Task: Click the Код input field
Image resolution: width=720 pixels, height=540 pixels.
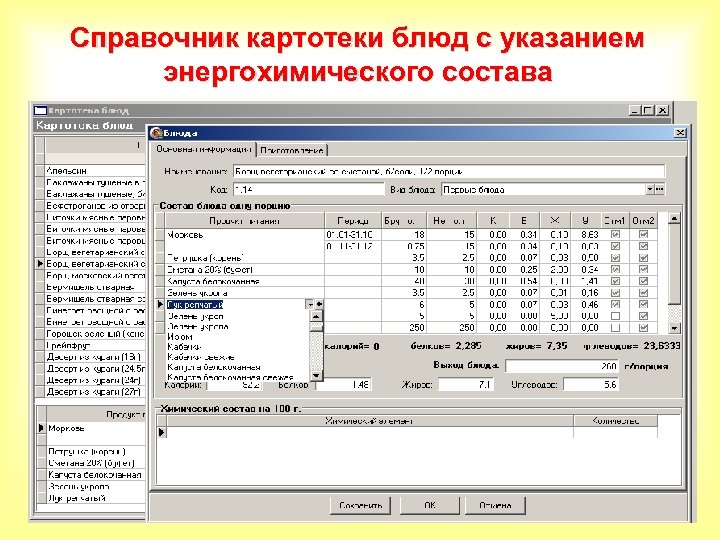Action: coord(309,189)
